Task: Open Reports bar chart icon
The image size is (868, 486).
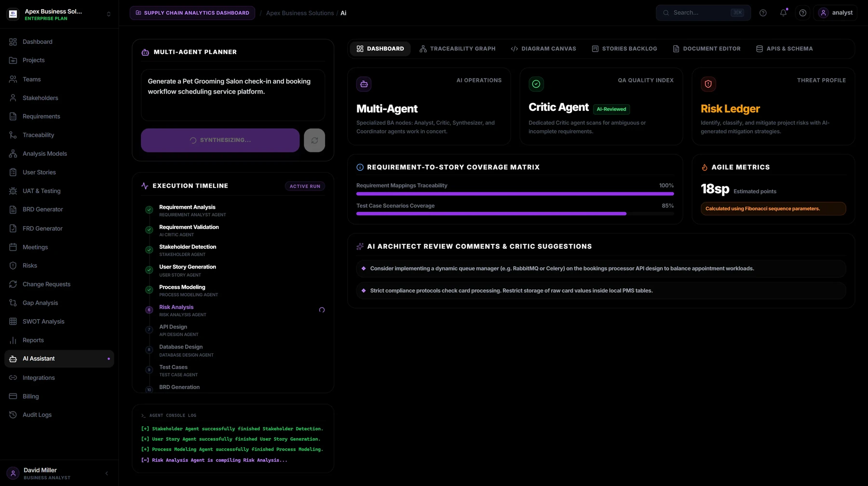Action: coord(13,340)
